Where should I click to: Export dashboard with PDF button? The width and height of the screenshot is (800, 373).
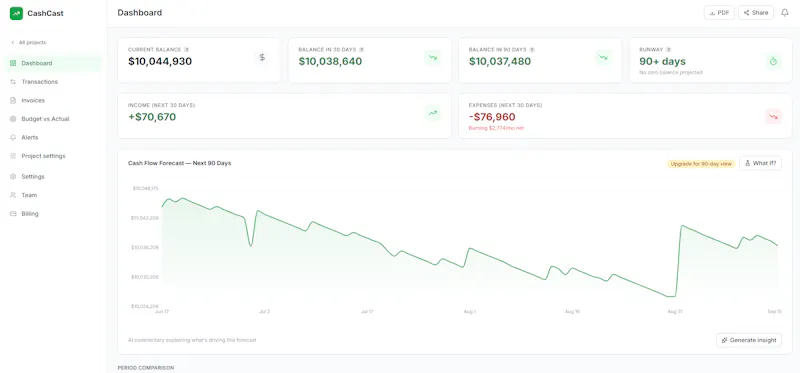(719, 13)
